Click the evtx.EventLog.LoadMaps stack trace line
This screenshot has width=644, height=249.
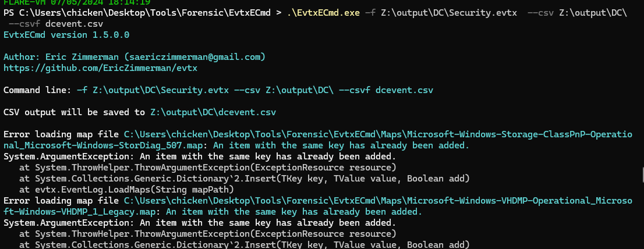click(126, 190)
